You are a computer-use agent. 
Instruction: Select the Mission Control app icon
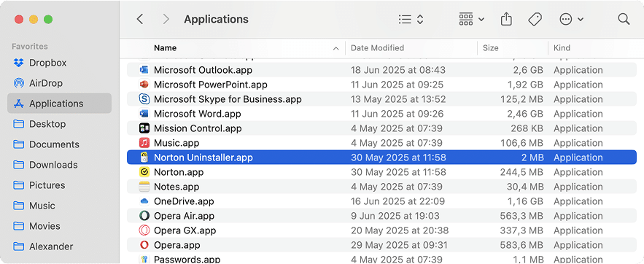coord(144,128)
